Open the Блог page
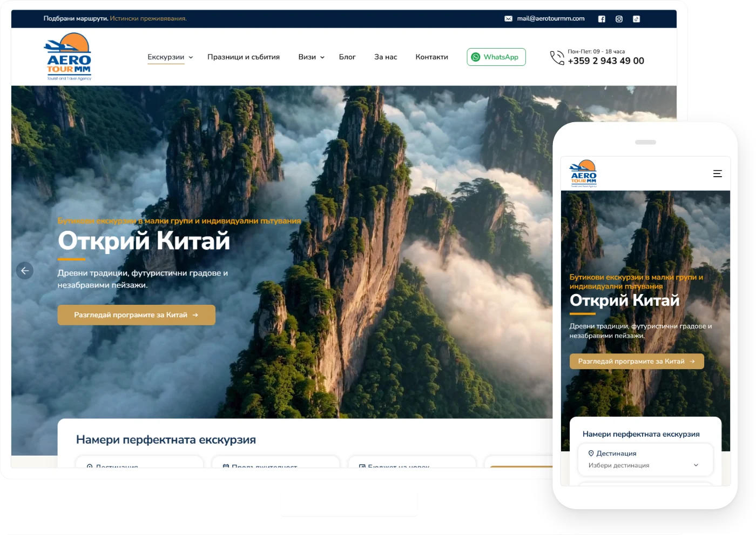Screen dimensions: 756x535 [x=347, y=57]
